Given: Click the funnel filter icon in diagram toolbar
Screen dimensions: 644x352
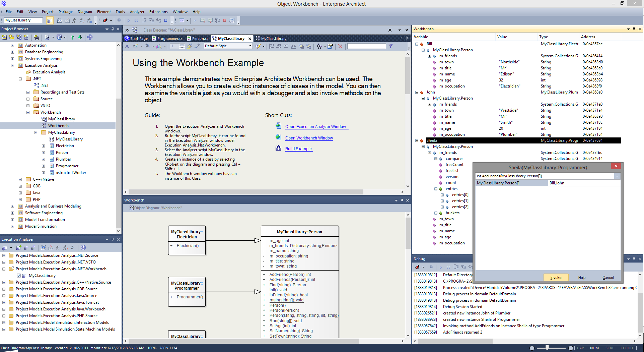Looking at the screenshot, I should coord(391,46).
